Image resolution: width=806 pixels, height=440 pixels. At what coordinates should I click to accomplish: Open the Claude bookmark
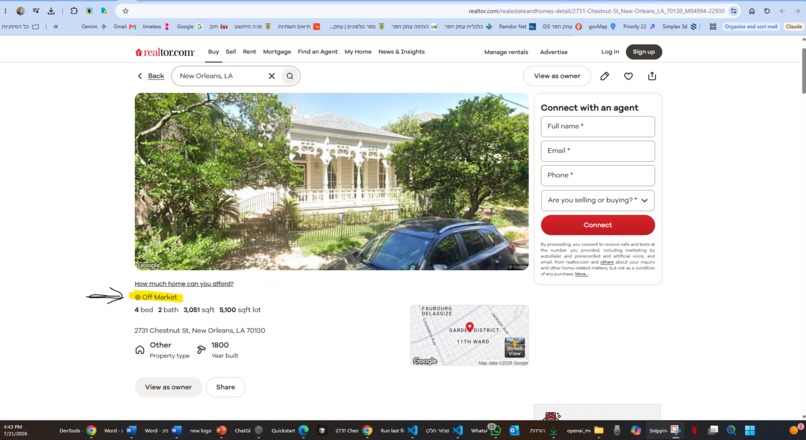794,26
